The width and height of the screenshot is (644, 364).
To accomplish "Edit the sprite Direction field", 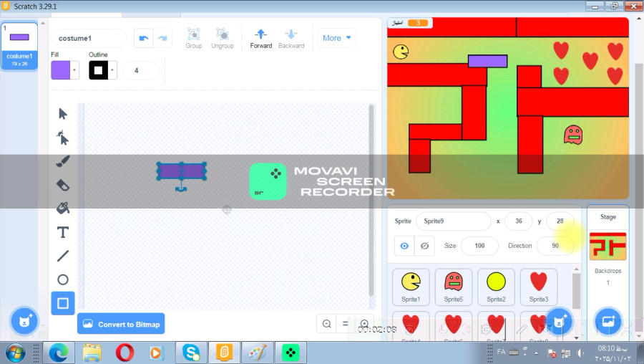I will pos(555,246).
